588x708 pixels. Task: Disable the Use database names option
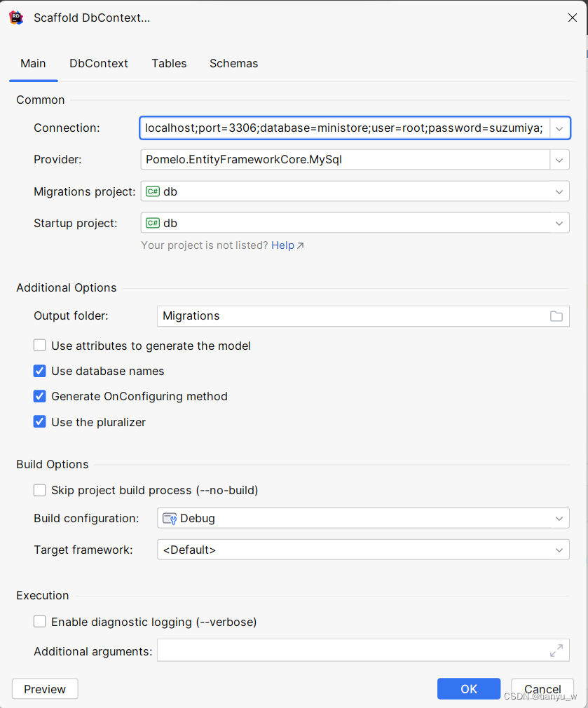coord(40,371)
